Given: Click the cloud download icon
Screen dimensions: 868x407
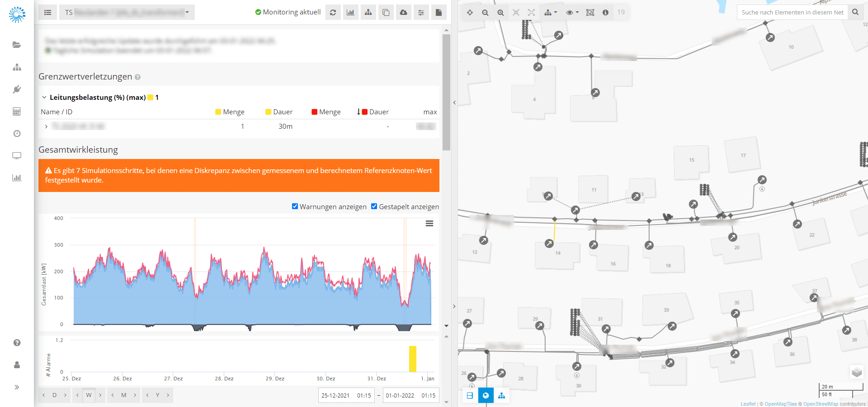Looking at the screenshot, I should tap(403, 13).
